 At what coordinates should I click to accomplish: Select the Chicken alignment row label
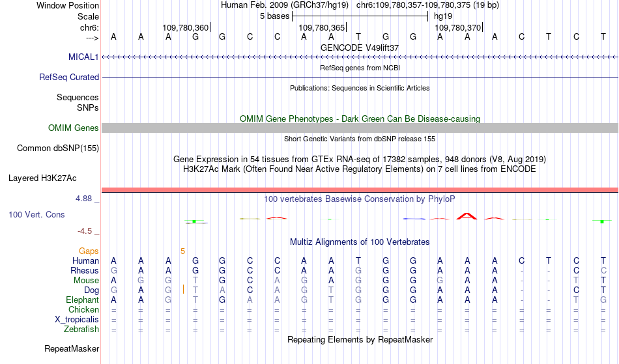83,309
